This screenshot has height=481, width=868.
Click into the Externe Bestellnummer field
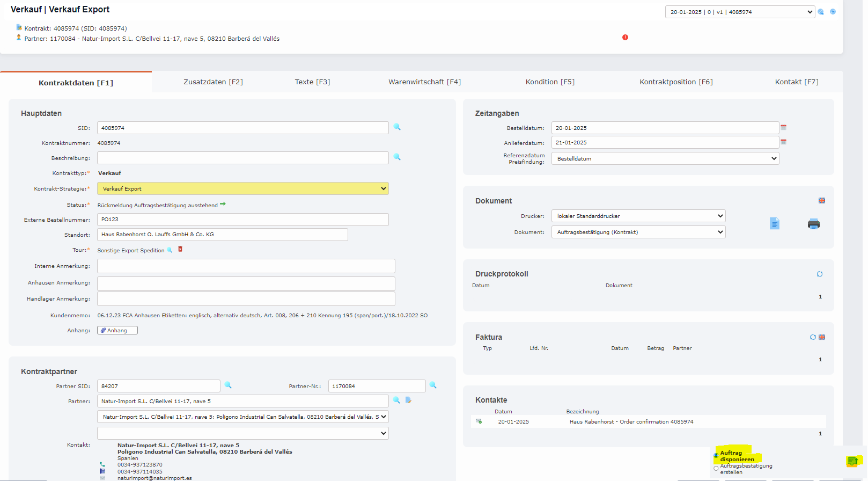coord(242,220)
